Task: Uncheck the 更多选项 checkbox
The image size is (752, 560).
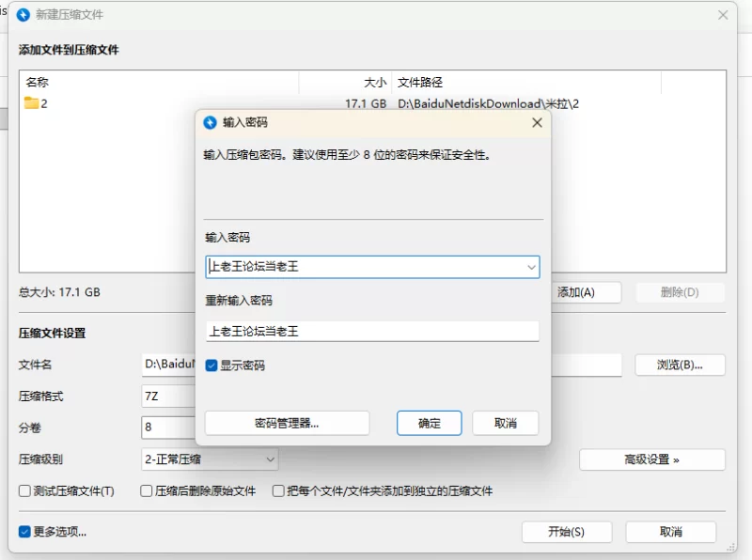Action: coord(24,532)
